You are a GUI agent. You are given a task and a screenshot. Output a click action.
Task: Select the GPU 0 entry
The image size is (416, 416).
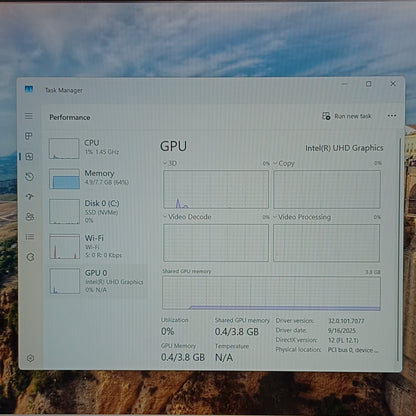click(98, 281)
